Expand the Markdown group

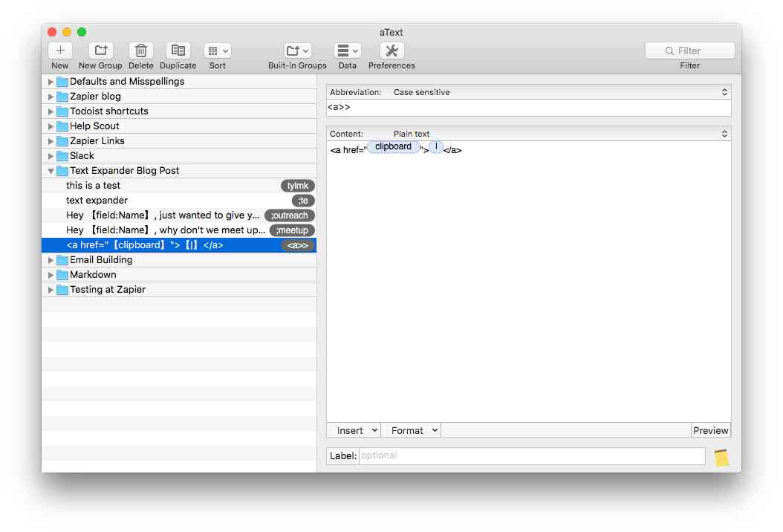(x=51, y=274)
